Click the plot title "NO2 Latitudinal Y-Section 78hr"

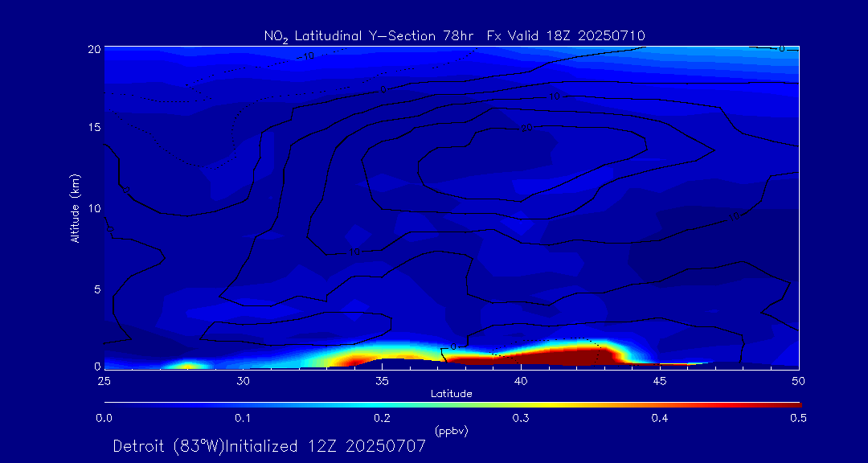pos(370,36)
